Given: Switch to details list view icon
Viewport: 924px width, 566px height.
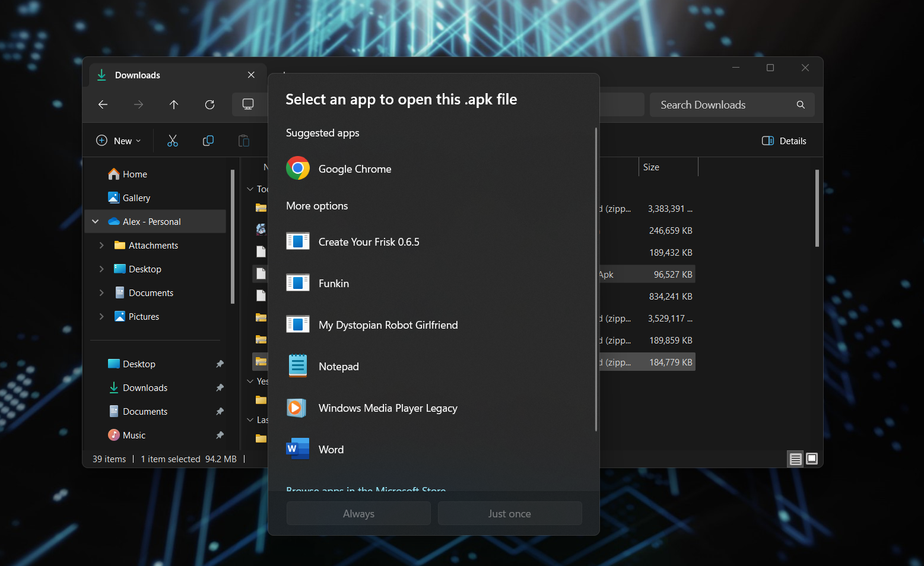Looking at the screenshot, I should pyautogui.click(x=795, y=459).
